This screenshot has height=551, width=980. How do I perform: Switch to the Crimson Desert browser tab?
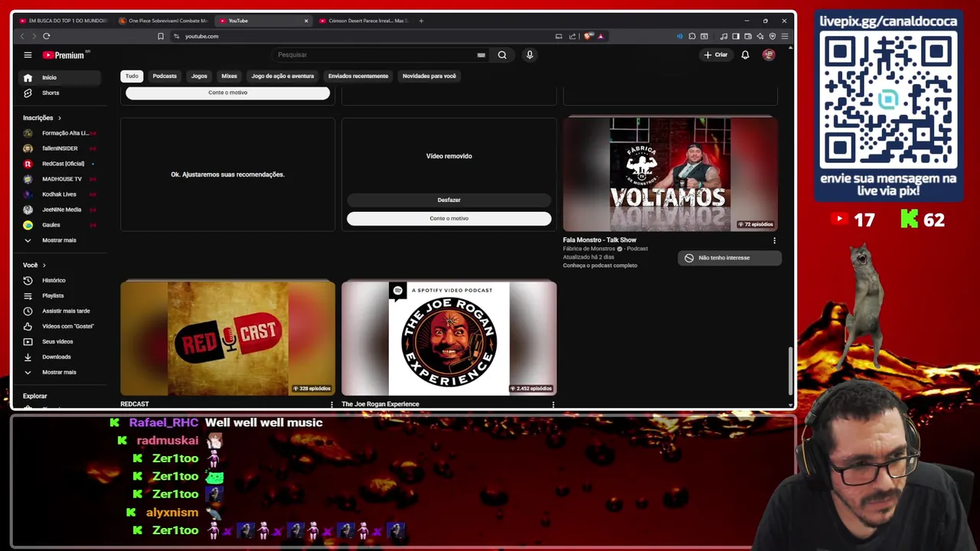pos(363,21)
